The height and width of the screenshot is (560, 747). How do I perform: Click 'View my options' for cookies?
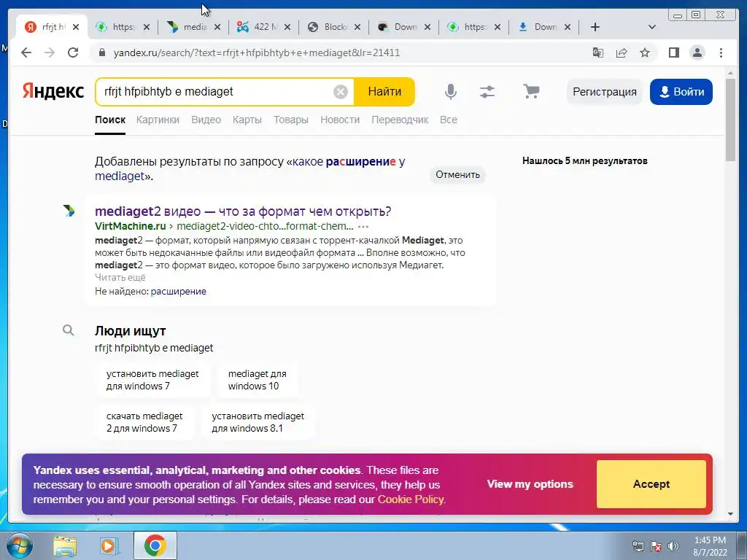pyautogui.click(x=530, y=484)
